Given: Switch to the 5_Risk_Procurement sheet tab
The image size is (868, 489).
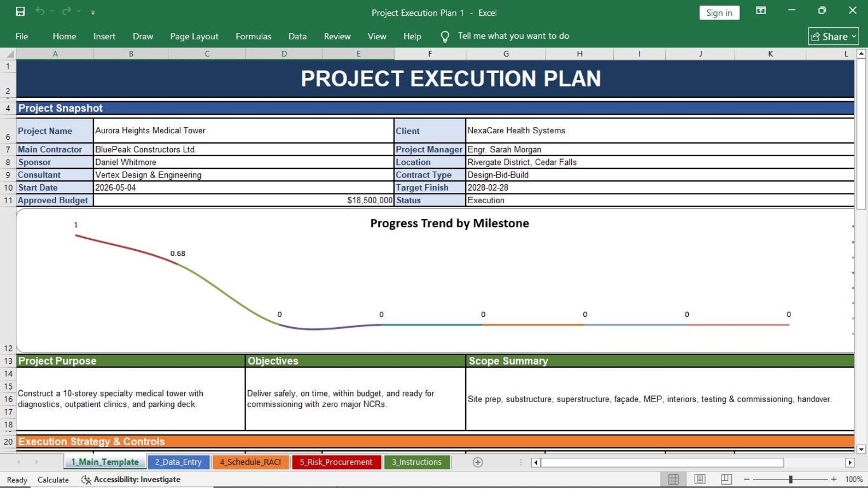Looking at the screenshot, I should click(x=336, y=462).
